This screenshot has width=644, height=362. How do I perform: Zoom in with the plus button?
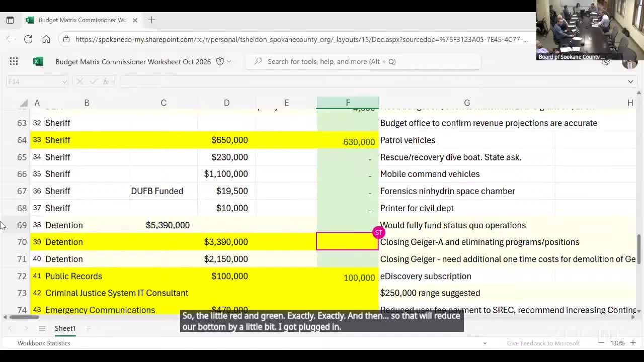pyautogui.click(x=633, y=343)
